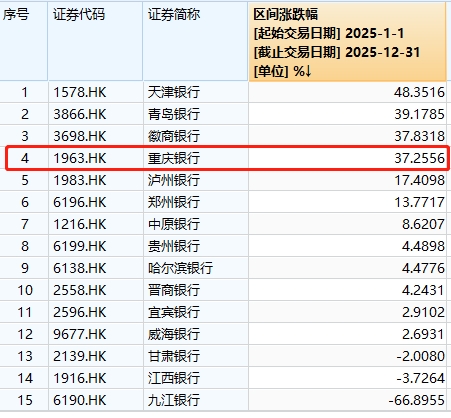451x418 pixels.
Task: Select the value 2.6931
Action: (423, 334)
